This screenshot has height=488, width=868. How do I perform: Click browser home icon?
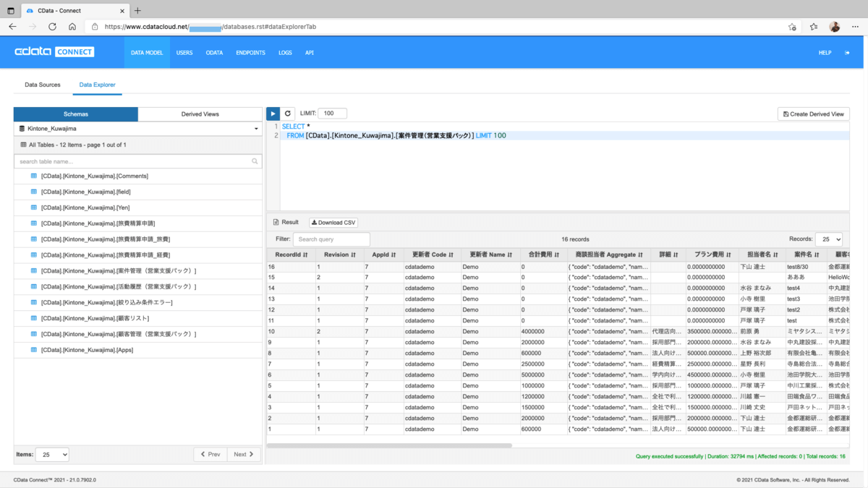tap(72, 27)
